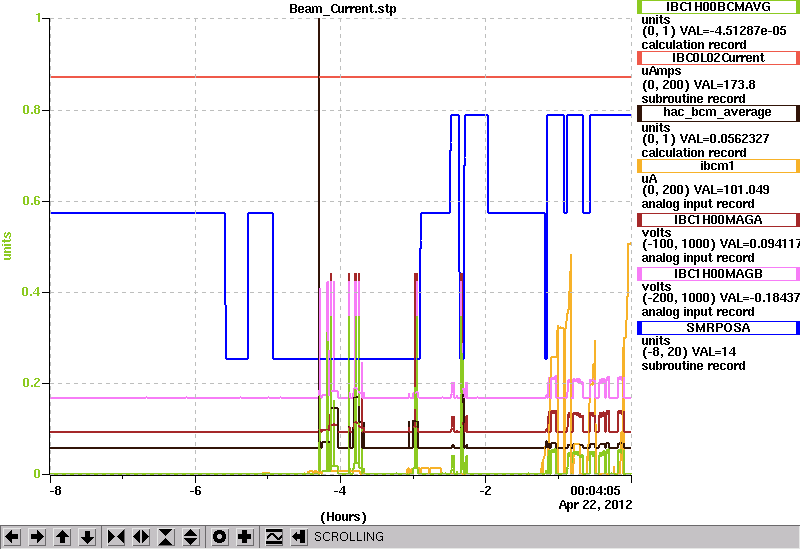This screenshot has width=800, height=549.
Task: Select the hac_bcm_average curve legend
Action: pos(718,112)
